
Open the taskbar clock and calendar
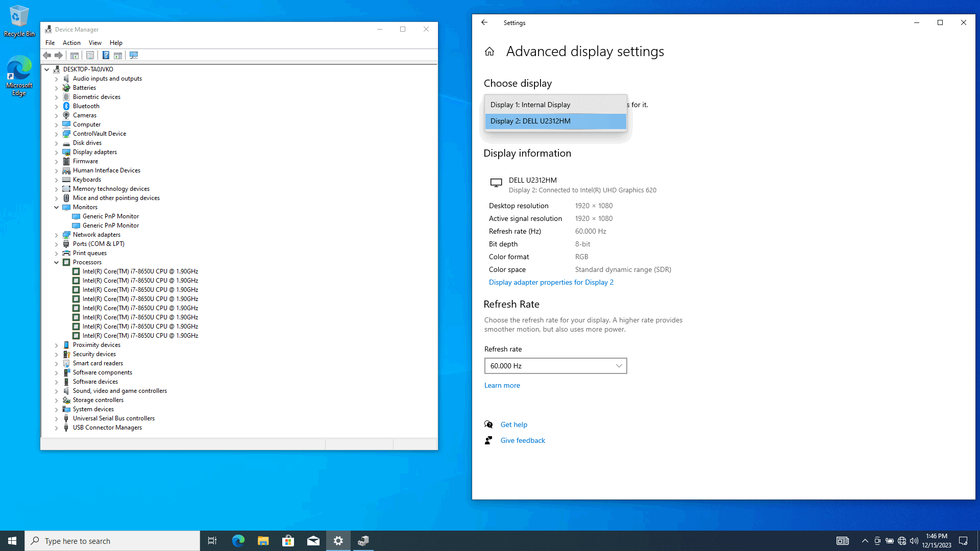click(936, 541)
